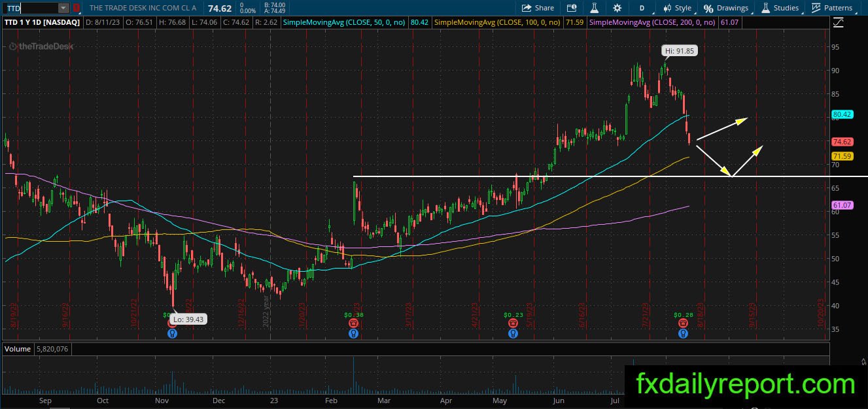The height and width of the screenshot is (409, 868).
Task: Click THE TRADE DESK INC COM CL A name
Action: click(143, 8)
